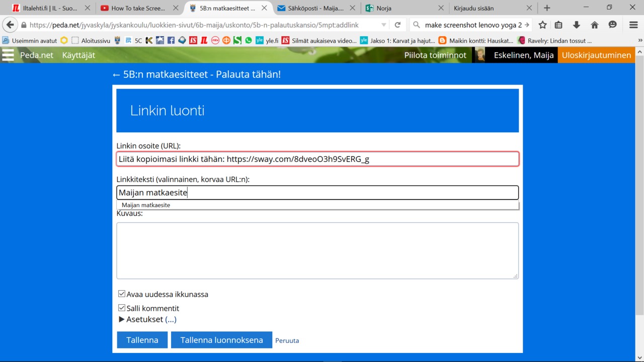Open the Firefox hamburger menu

point(633,25)
